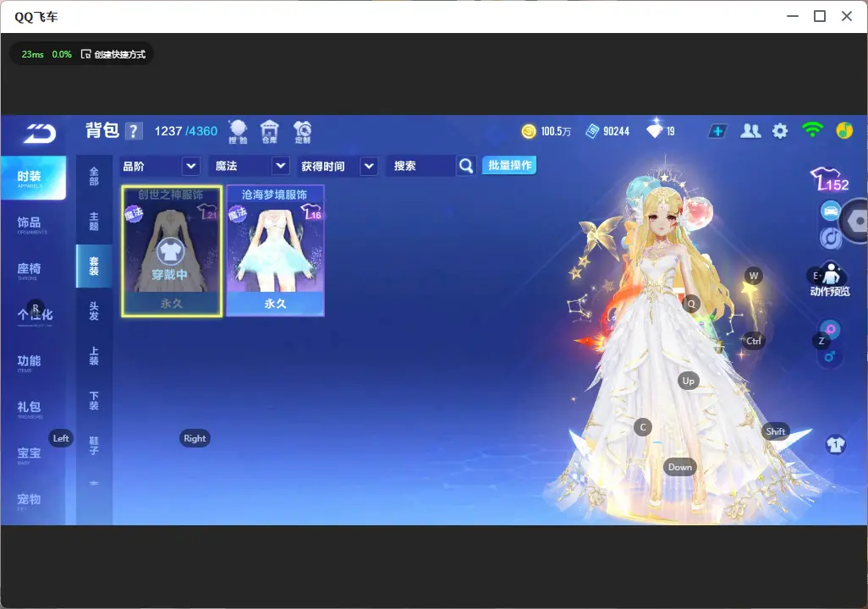Click the plus recharge button

click(717, 131)
